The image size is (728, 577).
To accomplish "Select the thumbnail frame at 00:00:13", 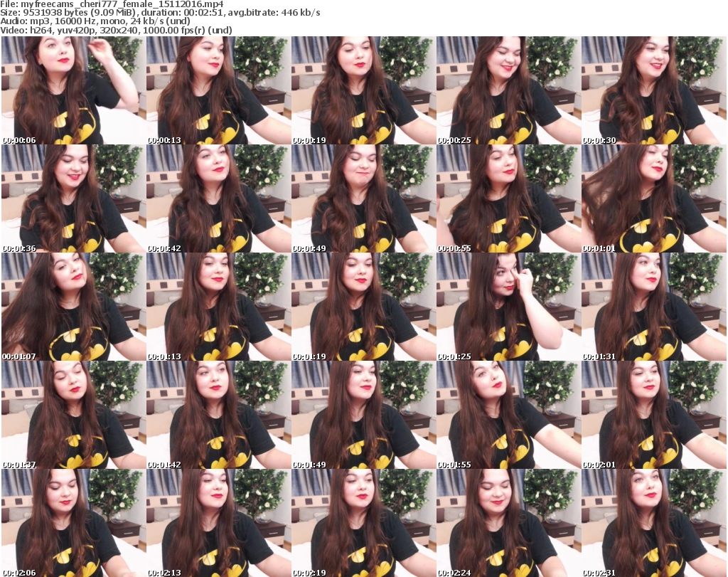I will pyautogui.click(x=219, y=90).
